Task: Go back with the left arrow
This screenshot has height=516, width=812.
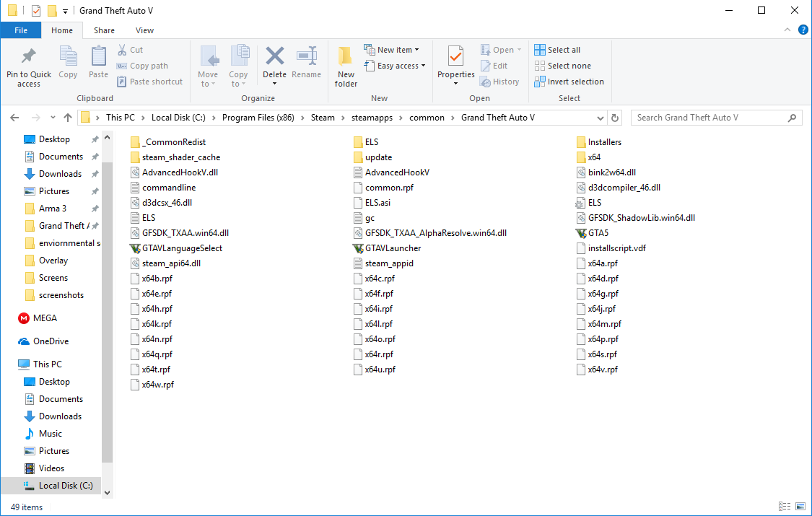Action: (14, 118)
